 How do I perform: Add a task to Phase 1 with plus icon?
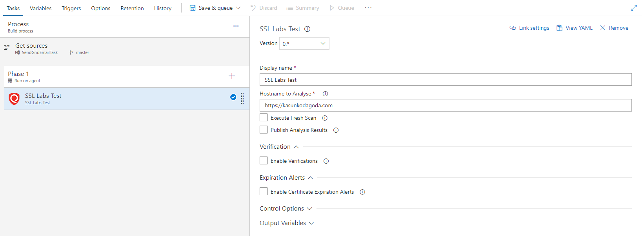click(232, 76)
